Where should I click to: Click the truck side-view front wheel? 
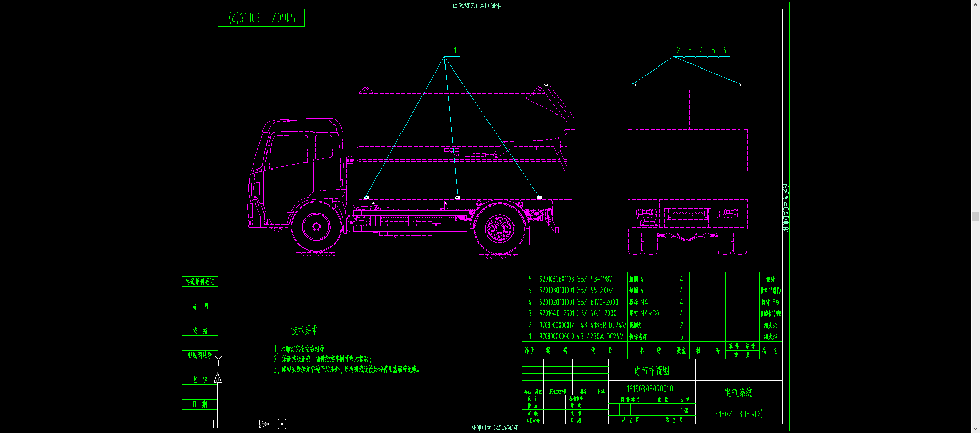pyautogui.click(x=316, y=226)
